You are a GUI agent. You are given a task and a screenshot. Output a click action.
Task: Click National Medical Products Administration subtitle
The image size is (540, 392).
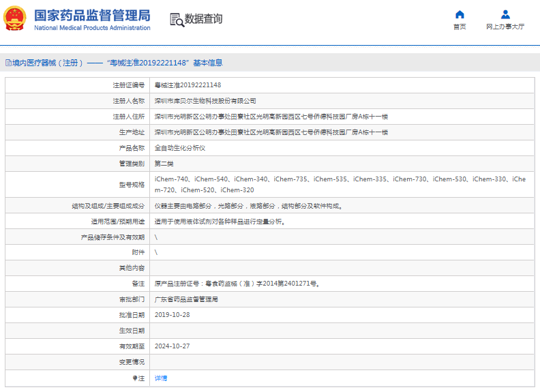[x=92, y=27]
